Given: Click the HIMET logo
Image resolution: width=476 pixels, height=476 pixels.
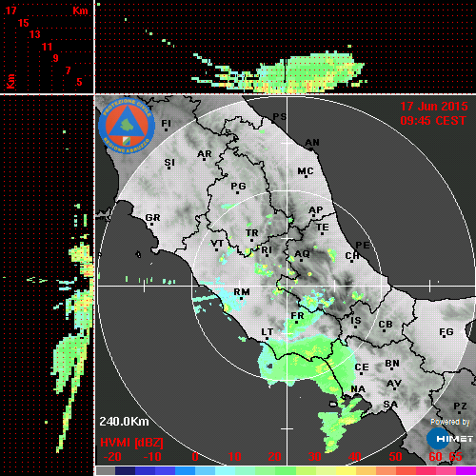Looking at the screenshot, I should (450, 438).
